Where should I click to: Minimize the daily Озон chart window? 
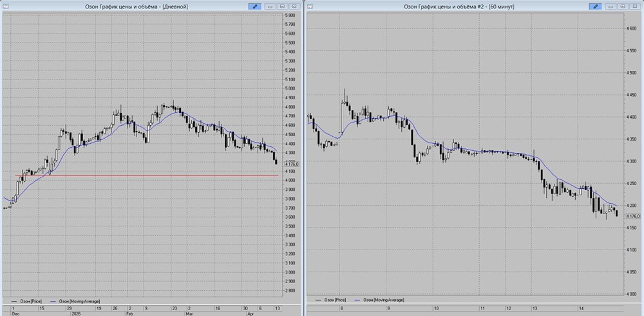270,6
